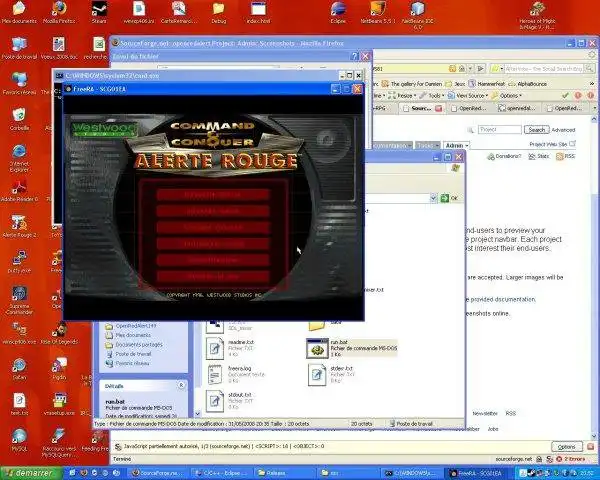Switch to the 'Sourc...' Firefox tab
This screenshot has width=600, height=480.
pos(422,109)
